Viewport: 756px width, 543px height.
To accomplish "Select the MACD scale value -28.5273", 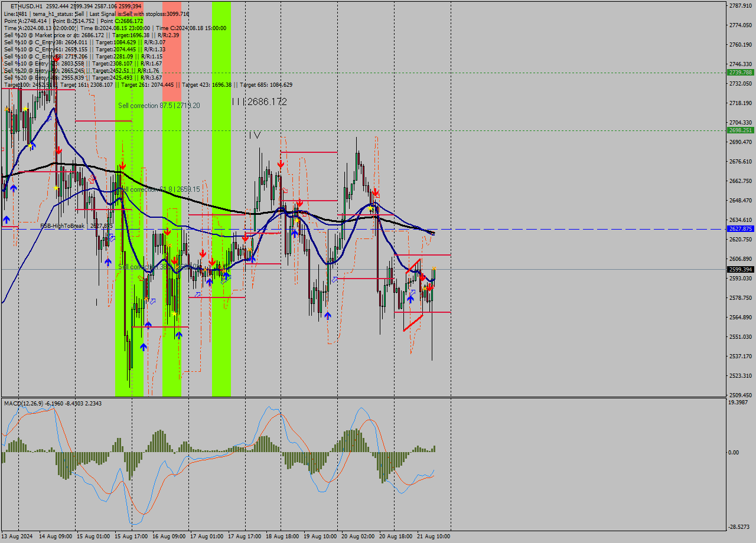I will (740, 526).
